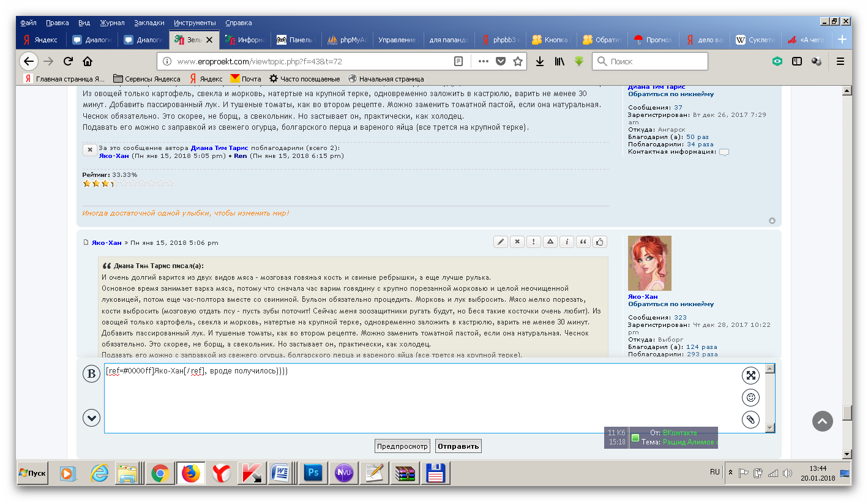Delete Яко-Хан's post with the X icon
Viewport: 868px width, 502px height.
click(517, 242)
